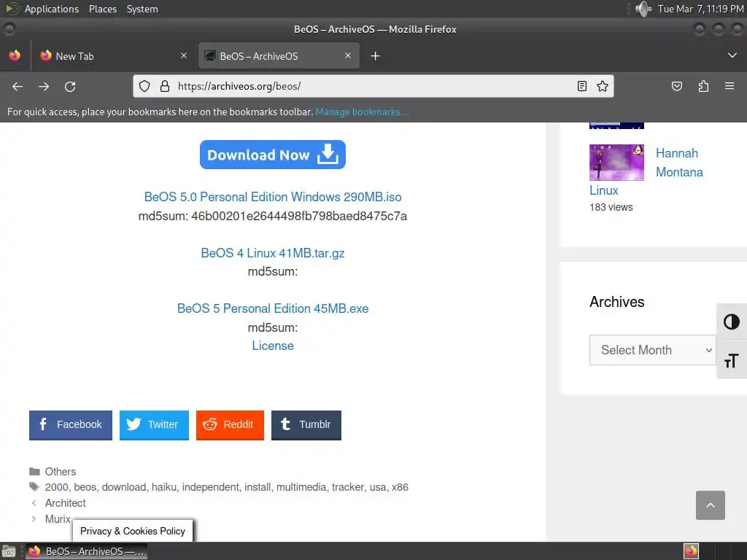
Task: Open the Firefox hamburger menu
Action: coord(729,86)
